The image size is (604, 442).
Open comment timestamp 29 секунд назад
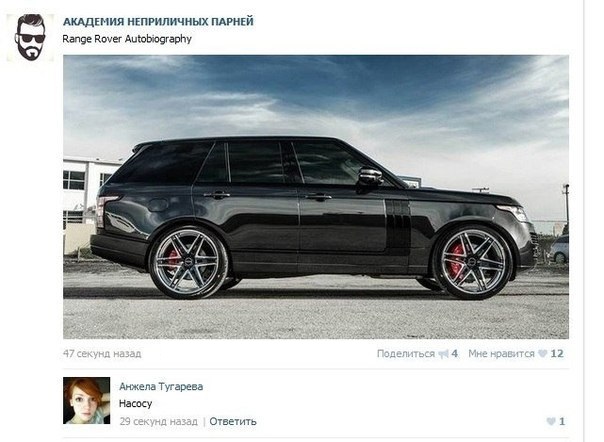coord(158,421)
